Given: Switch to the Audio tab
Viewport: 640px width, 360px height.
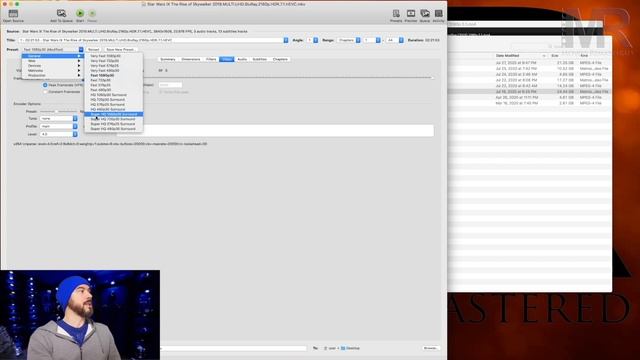Looking at the screenshot, I should (242, 59).
